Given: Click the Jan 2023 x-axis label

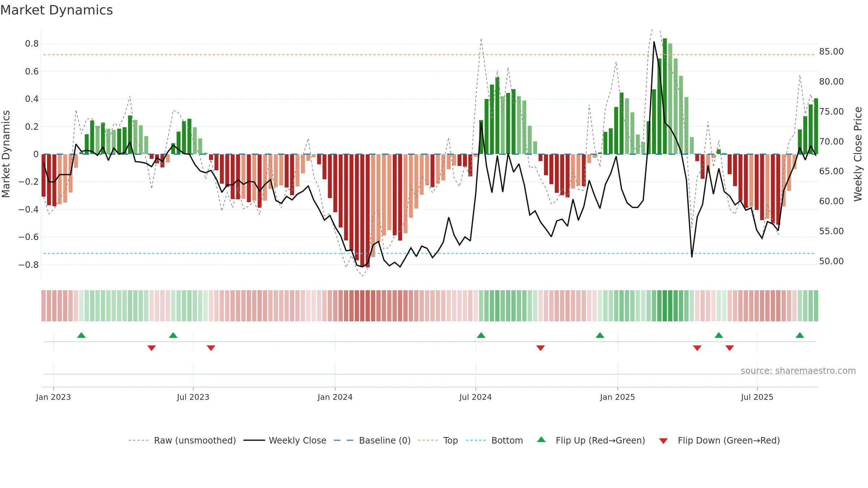Looking at the screenshot, I should (x=54, y=397).
